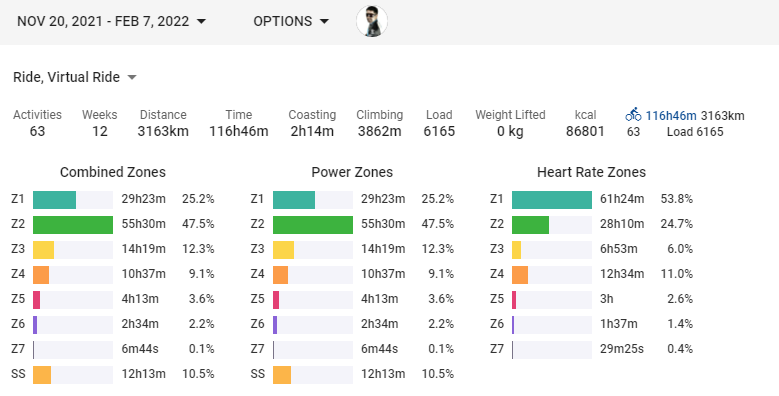Click Combined Zones Z1 percentage 25.2%

[198, 199]
